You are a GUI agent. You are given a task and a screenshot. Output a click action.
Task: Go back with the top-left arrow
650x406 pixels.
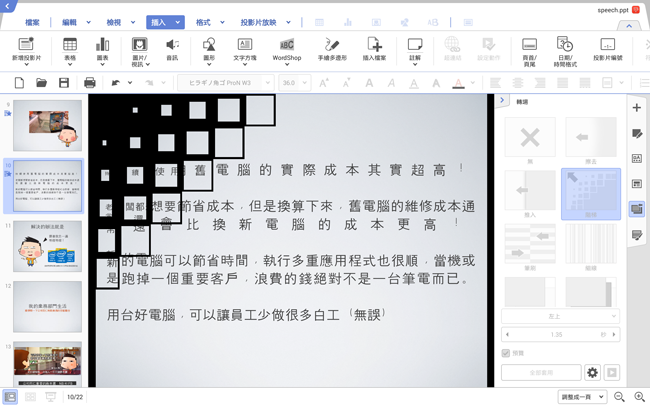point(7,6)
